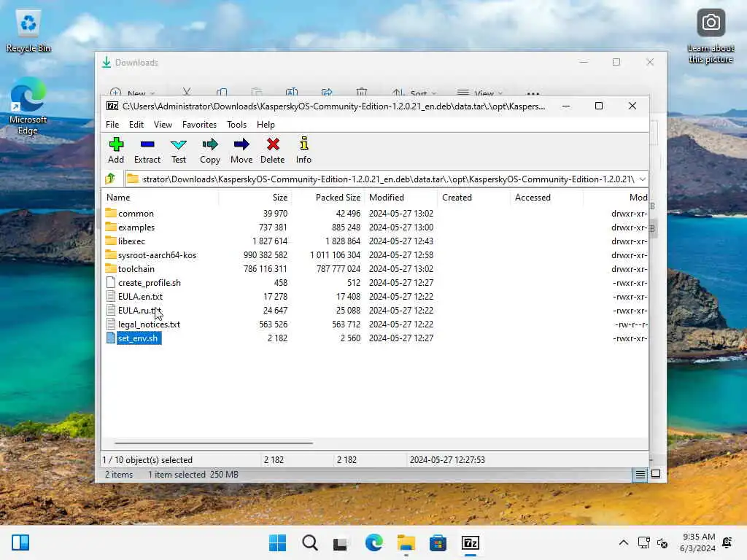Select the common folder
Image resolution: width=747 pixels, height=560 pixels.
tap(136, 214)
